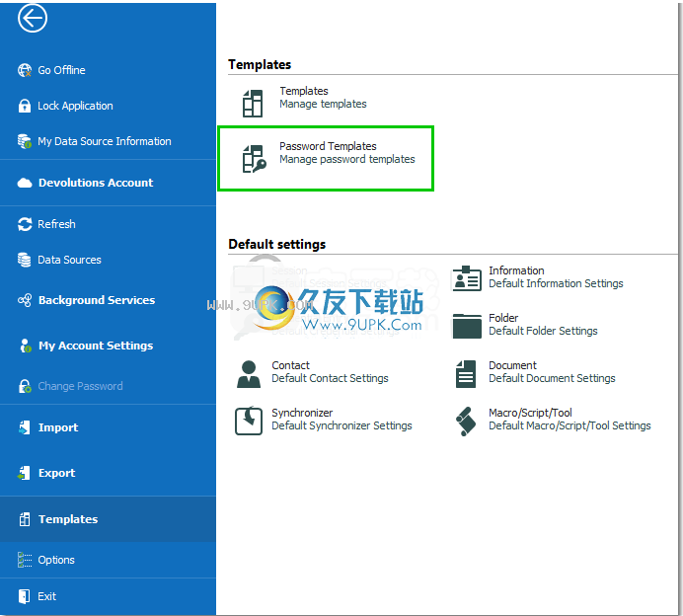Select the Import menu item
Screen dimensions: 683x616
[x=108, y=427]
